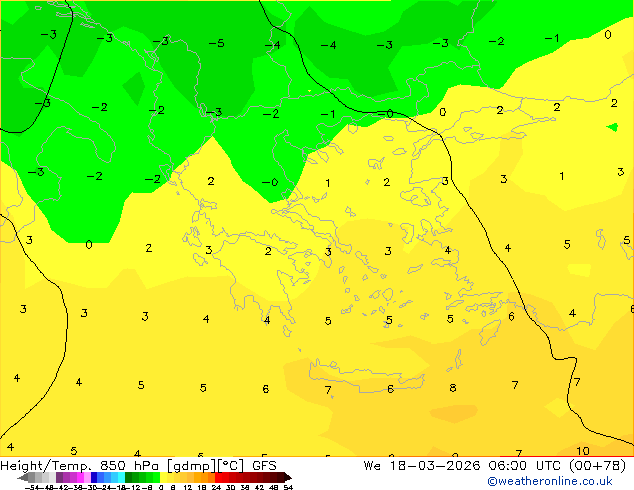Click the dark maroon right arrow of legend

click(x=288, y=478)
